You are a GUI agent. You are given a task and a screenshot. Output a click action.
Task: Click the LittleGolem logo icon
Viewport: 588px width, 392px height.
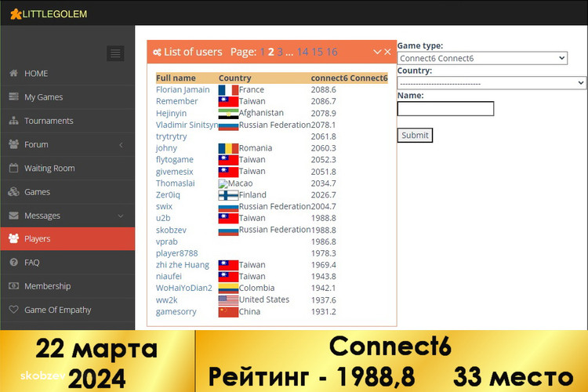pos(16,13)
